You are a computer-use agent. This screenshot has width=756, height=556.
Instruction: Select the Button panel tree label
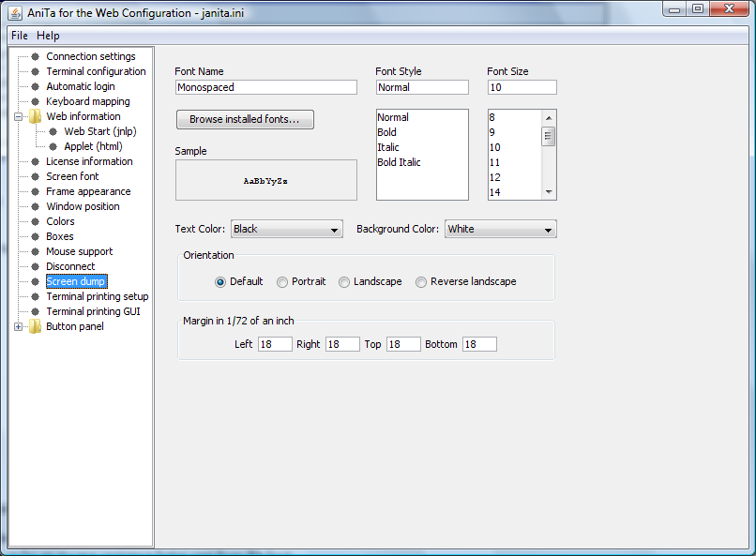click(75, 326)
